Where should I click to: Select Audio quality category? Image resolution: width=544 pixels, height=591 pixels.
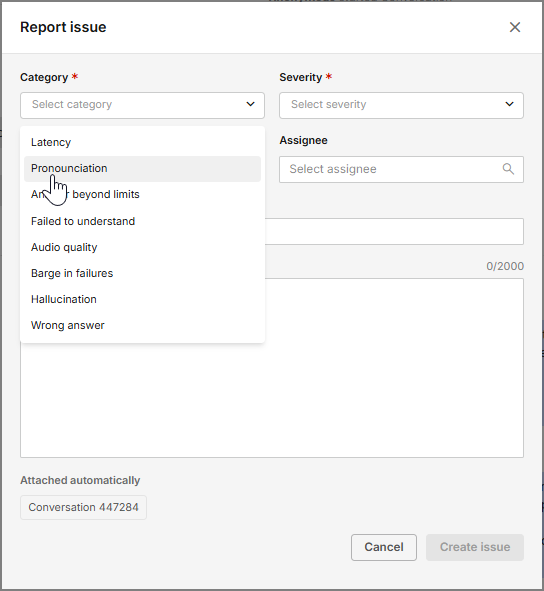[x=142, y=247]
